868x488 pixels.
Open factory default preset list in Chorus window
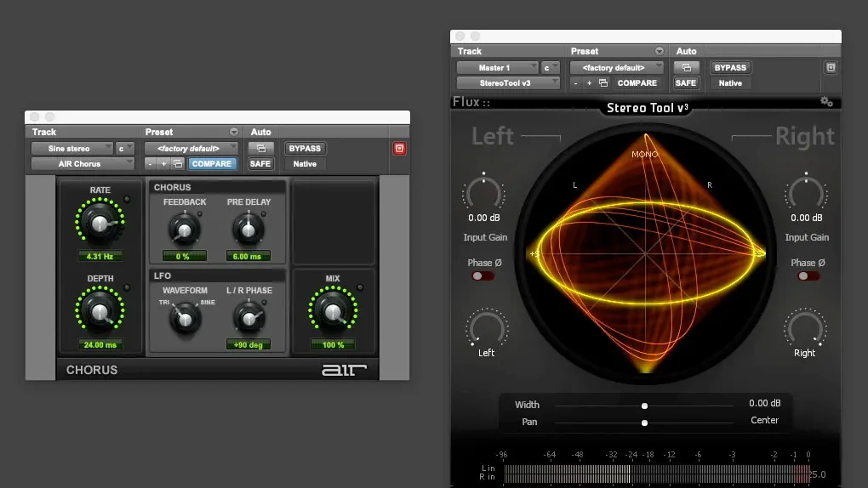191,148
